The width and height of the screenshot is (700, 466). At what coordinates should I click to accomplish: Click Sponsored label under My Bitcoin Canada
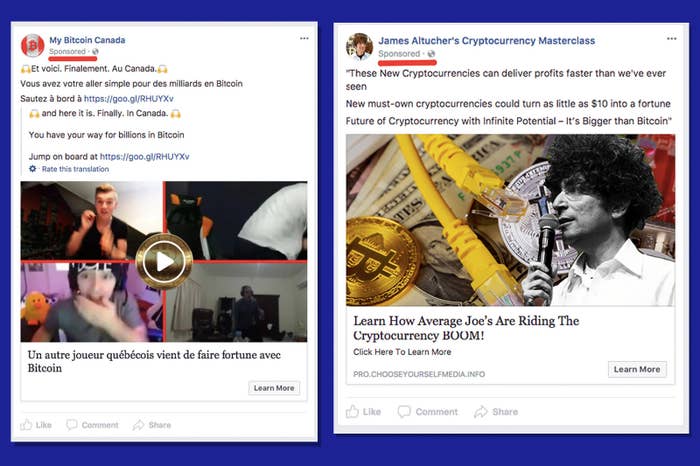[67, 52]
